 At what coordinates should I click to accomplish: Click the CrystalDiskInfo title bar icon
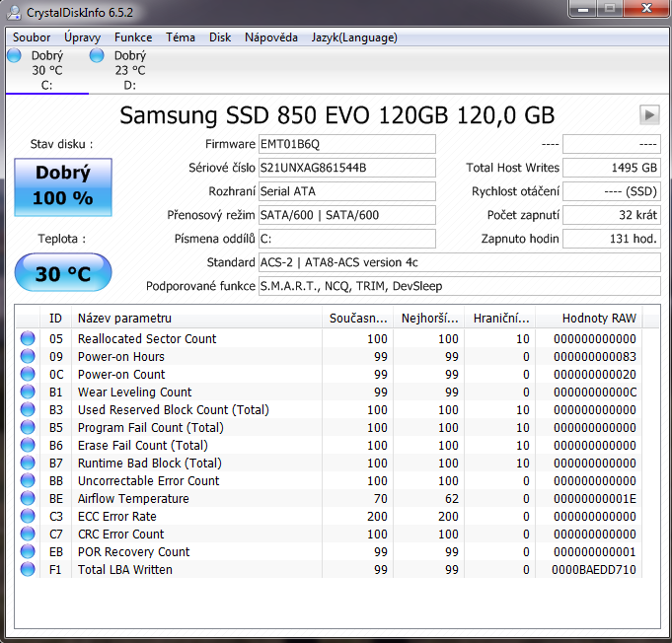coord(14,13)
